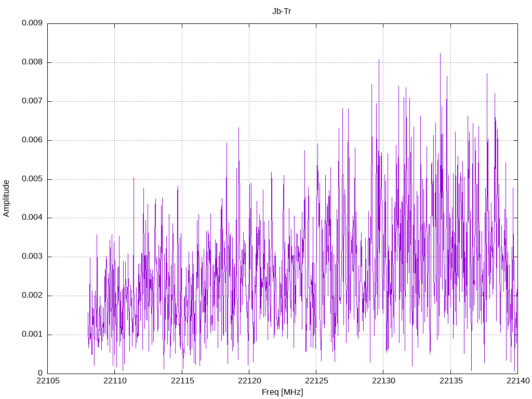
Task: Click y-axis tick value 0.005
Action: click(x=32, y=179)
